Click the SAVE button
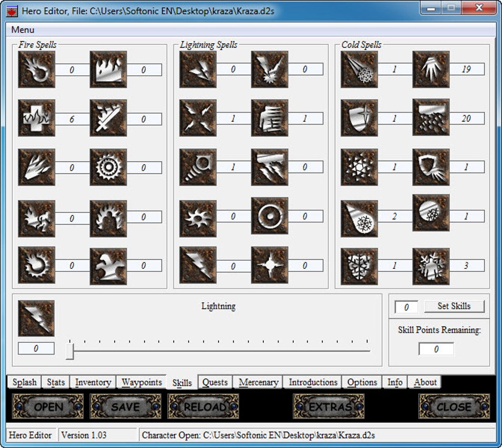Image resolution: width=502 pixels, height=448 pixels. (x=125, y=406)
